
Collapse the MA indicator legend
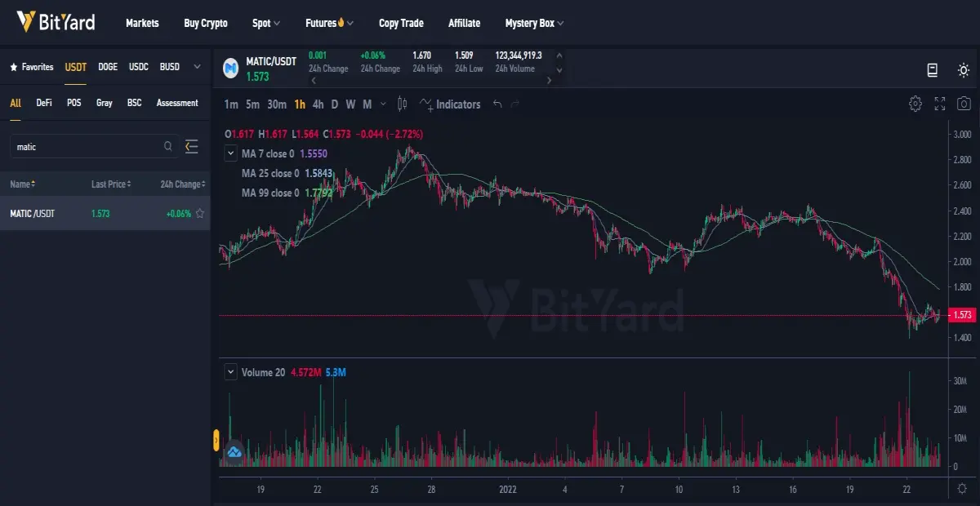pyautogui.click(x=231, y=153)
